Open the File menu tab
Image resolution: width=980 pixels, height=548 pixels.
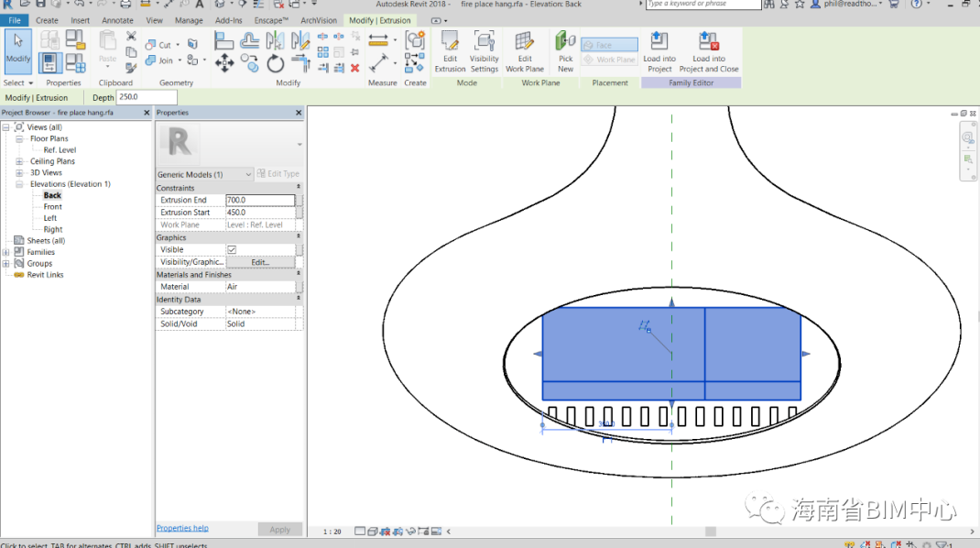click(15, 20)
